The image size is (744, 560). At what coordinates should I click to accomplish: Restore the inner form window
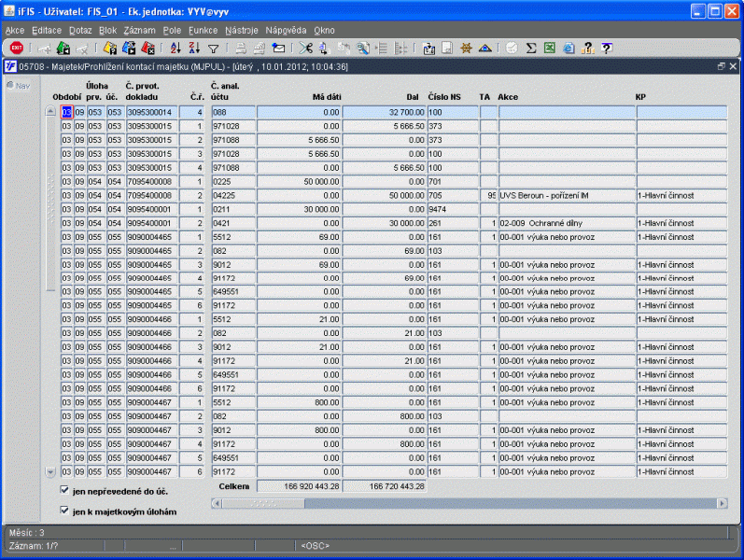click(722, 66)
